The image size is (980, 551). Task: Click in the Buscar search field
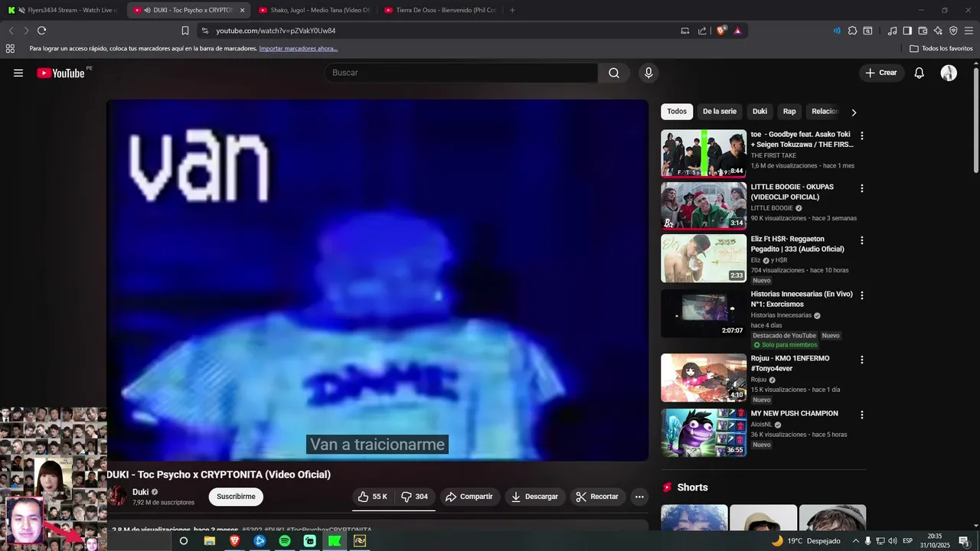[461, 73]
